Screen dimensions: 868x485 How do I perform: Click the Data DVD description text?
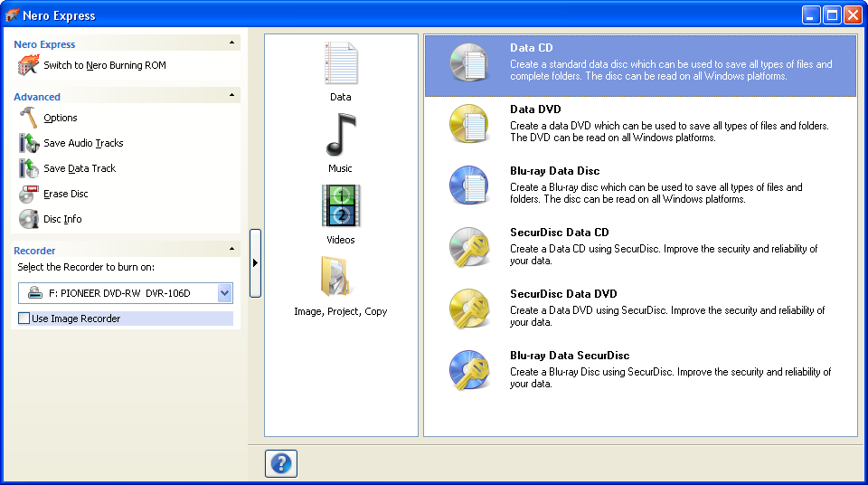coord(669,132)
